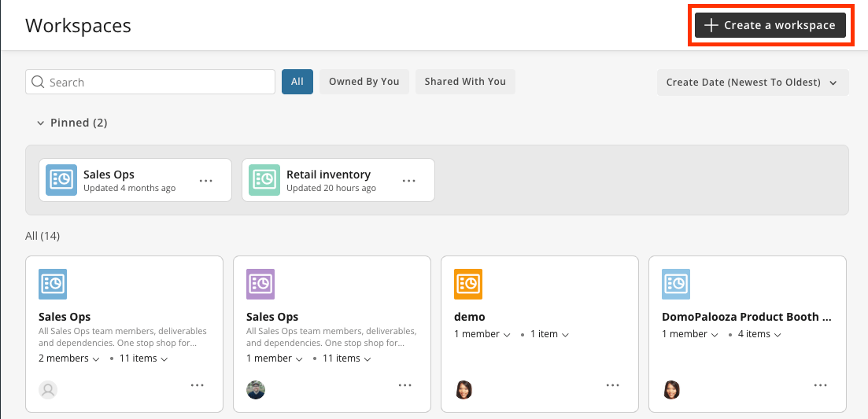This screenshot has height=419, width=868.
Task: Open the pinned Retail inventory workspace icon
Action: click(x=263, y=180)
